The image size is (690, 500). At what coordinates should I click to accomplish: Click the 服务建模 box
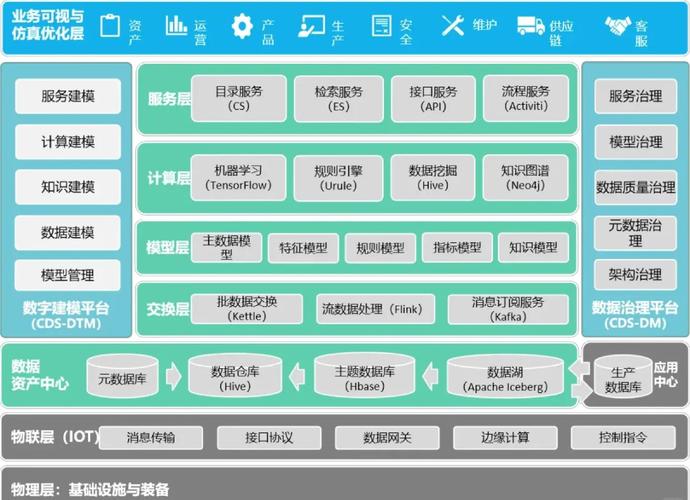68,96
